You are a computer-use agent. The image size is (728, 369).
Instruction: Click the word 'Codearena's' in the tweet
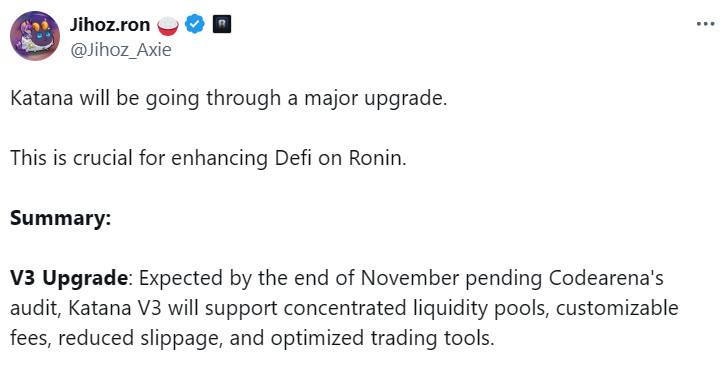pos(606,278)
